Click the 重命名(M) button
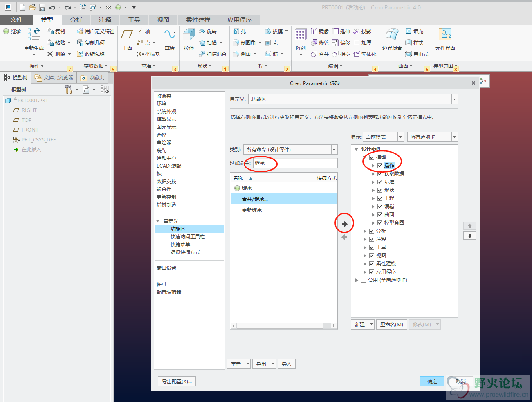Screen dimensions: 532x402 coord(391,324)
